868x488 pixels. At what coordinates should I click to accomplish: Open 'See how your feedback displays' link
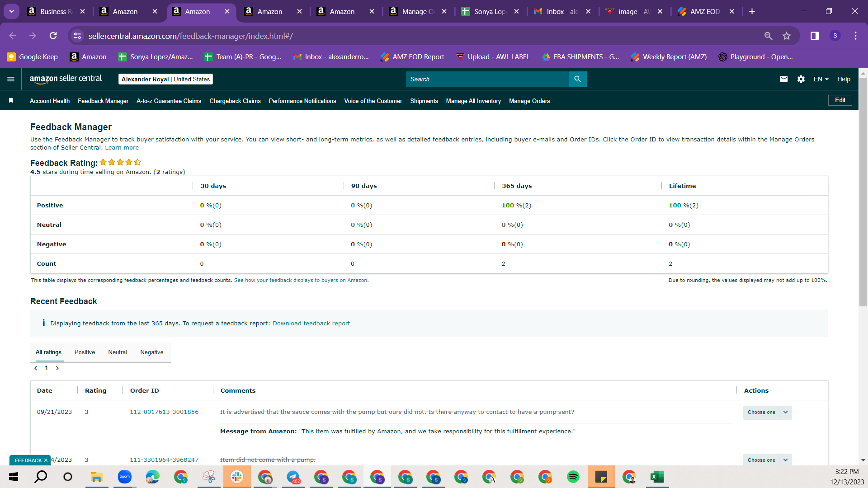pos(301,280)
